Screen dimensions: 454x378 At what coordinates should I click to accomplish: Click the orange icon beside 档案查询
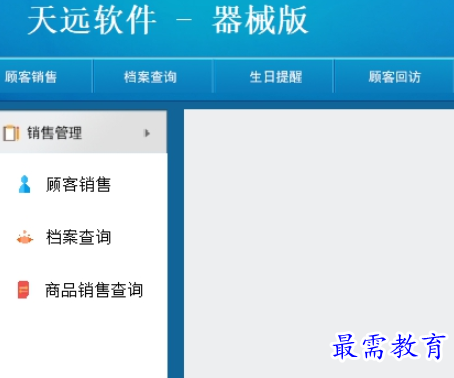(x=25, y=237)
